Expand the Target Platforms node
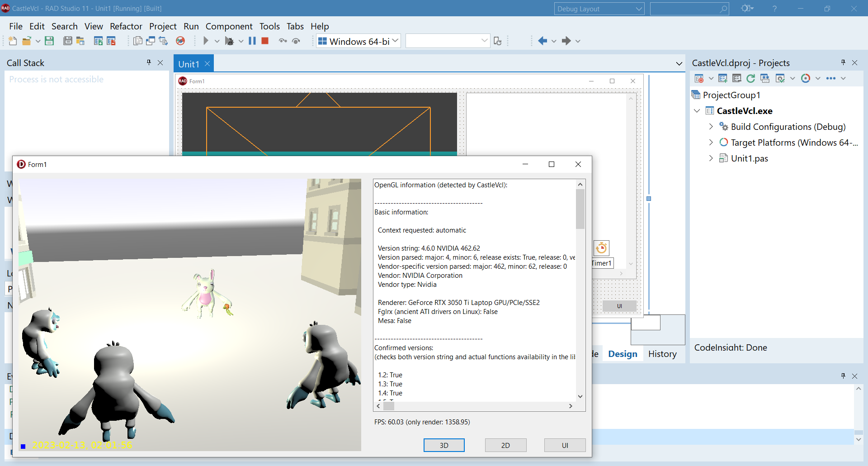 pyautogui.click(x=711, y=143)
